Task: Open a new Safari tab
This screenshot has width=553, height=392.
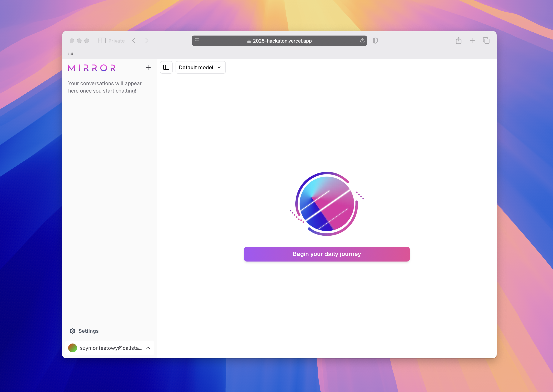Action: 472,41
